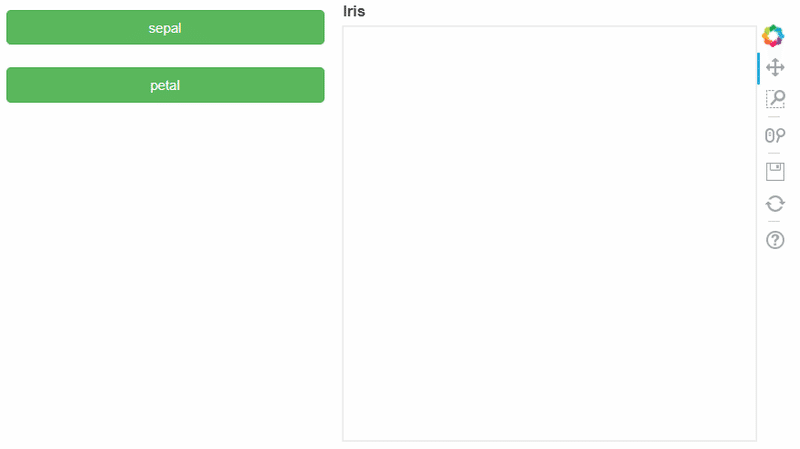Click inside the empty Iris plot area
Viewport: 800px width, 449px height.
[x=549, y=234]
